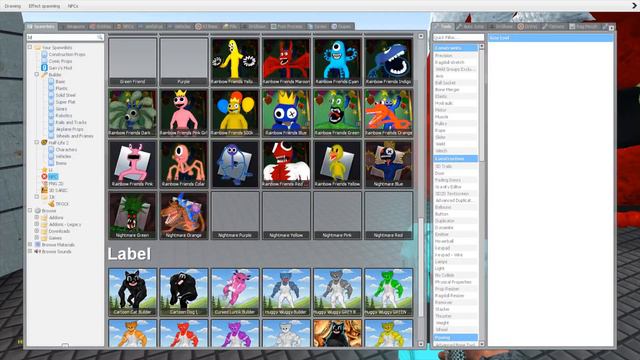Click the spawn icon scrollbar down arrow

[x=421, y=344]
